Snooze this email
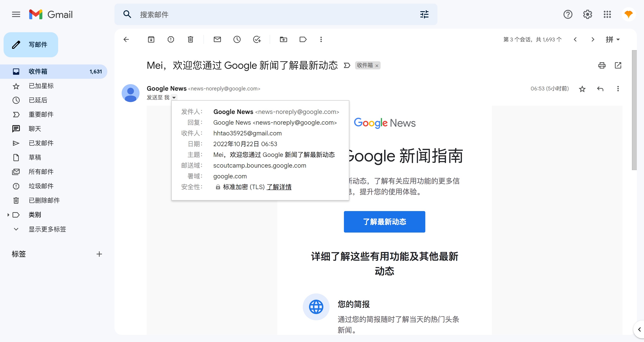Viewport: 644px width, 342px height. [237, 39]
